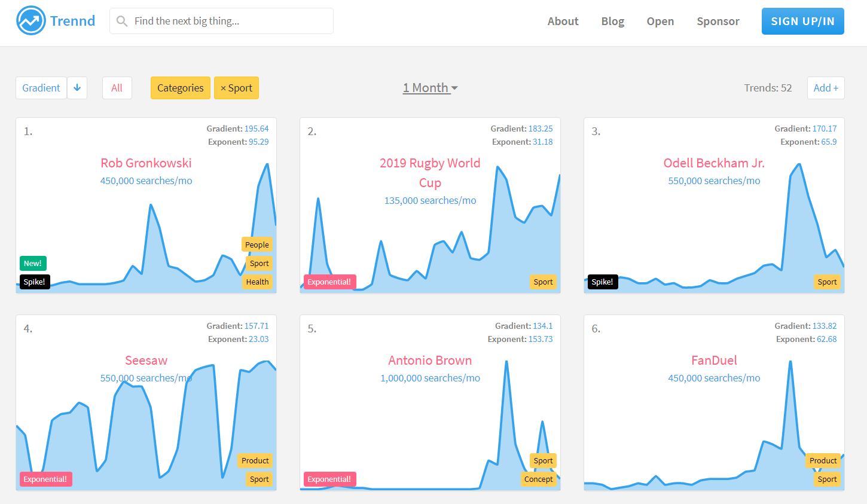Toggle sort direction arrow button
The width and height of the screenshot is (867, 504).
77,88
